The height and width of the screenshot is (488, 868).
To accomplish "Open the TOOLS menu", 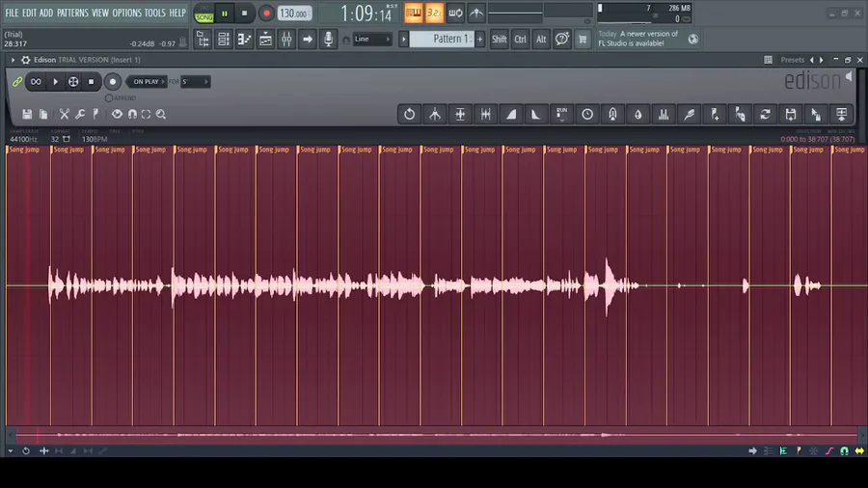I will tap(155, 13).
